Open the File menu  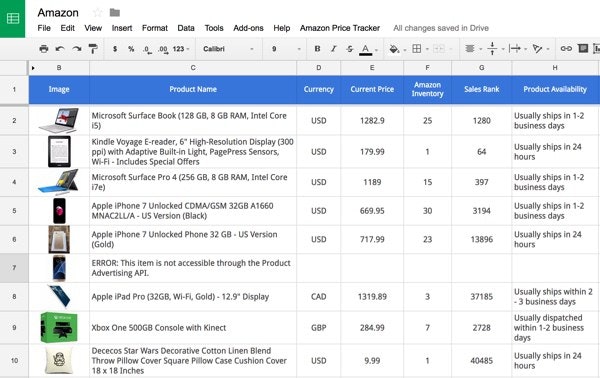pyautogui.click(x=44, y=28)
